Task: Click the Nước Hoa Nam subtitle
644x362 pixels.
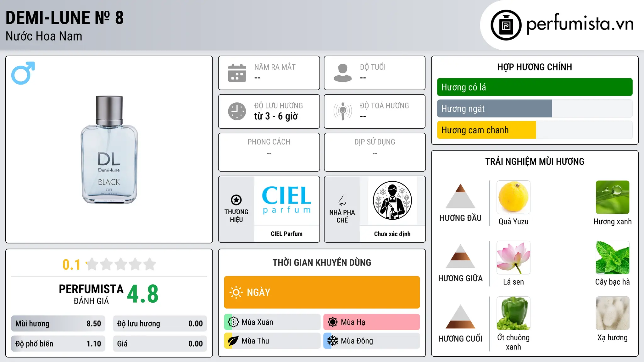Action: (44, 36)
